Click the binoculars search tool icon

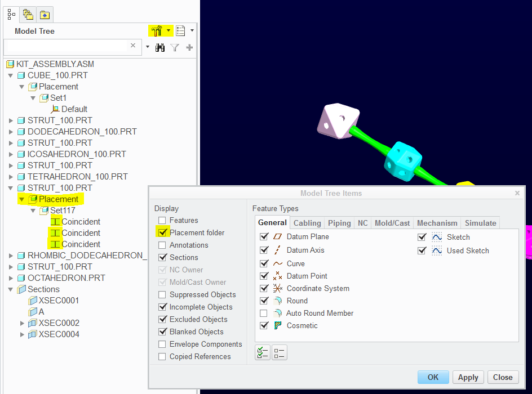[160, 47]
